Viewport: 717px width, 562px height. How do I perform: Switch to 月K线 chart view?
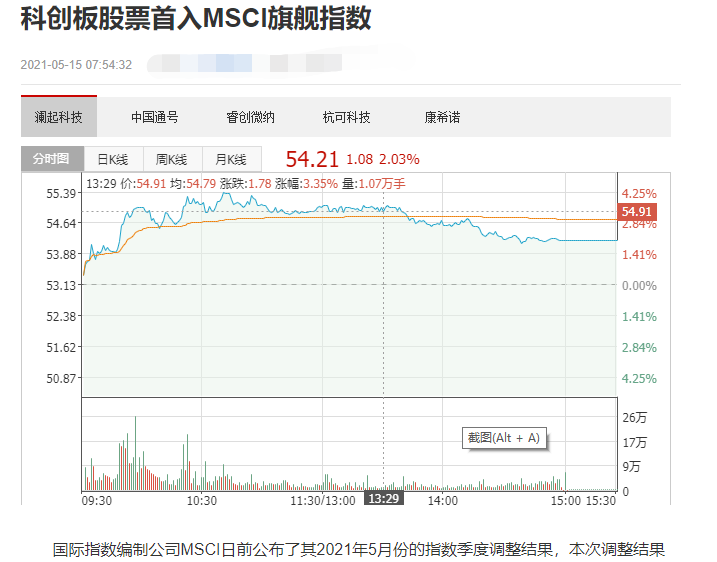[x=231, y=159]
